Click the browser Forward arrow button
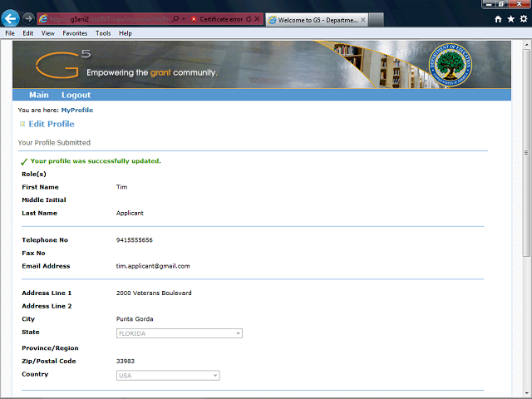The height and width of the screenshot is (399, 532). (28, 18)
